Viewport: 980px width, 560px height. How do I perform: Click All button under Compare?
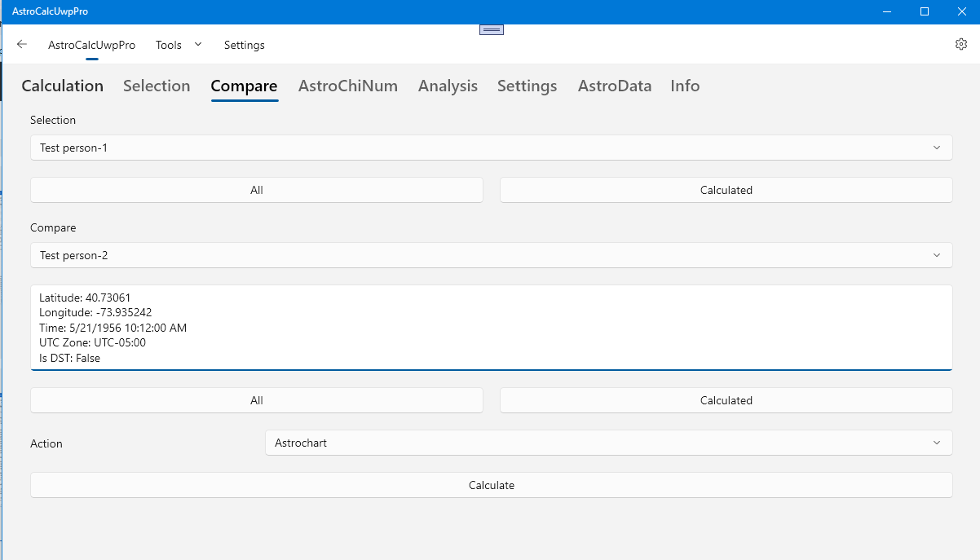tap(257, 400)
